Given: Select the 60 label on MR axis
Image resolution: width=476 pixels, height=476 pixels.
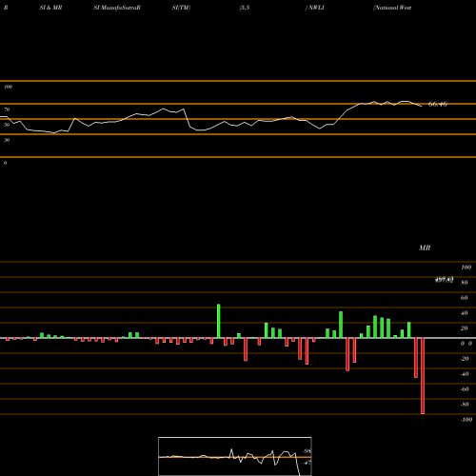Looking at the screenshot, I should 465,298.
